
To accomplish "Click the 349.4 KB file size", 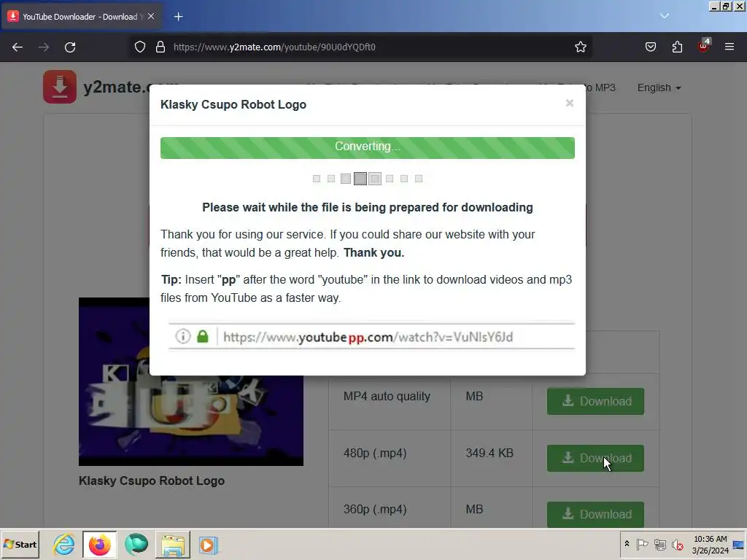I will pos(489,453).
